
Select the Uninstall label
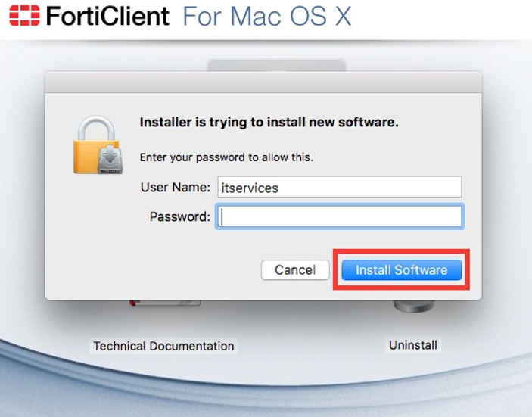click(413, 345)
